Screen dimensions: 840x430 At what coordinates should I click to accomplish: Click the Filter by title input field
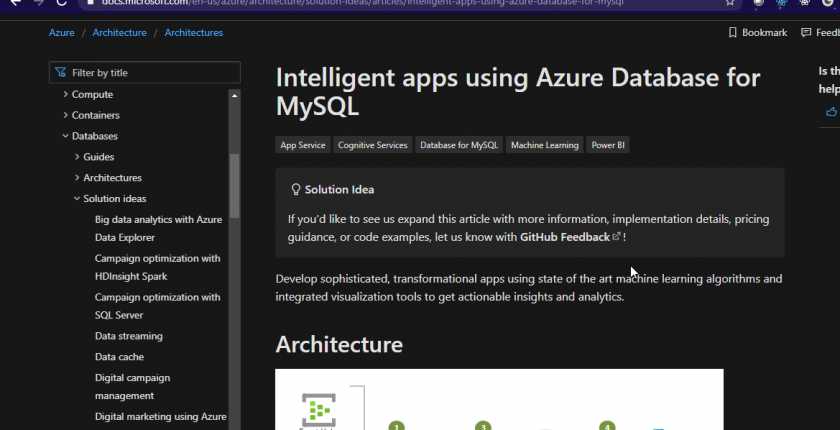click(x=150, y=73)
